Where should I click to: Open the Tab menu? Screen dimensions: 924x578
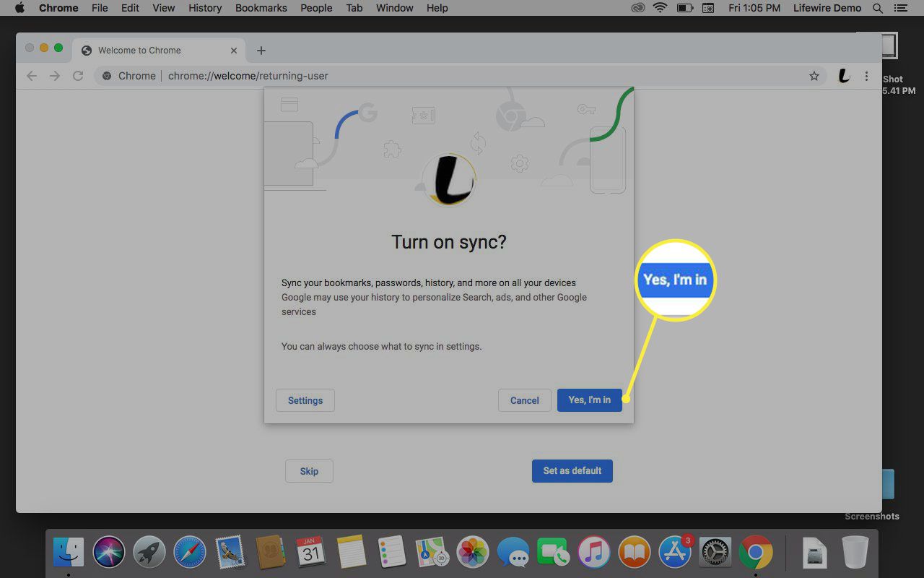[354, 8]
